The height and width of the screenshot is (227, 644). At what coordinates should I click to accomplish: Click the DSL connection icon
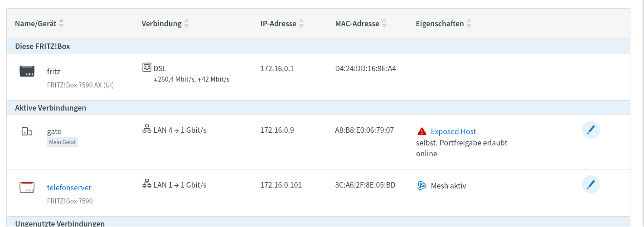pyautogui.click(x=146, y=68)
